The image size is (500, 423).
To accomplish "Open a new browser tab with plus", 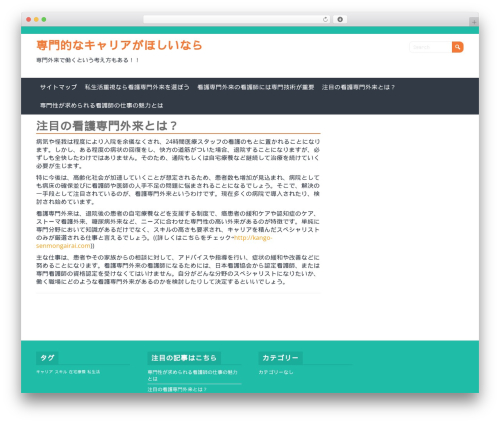I will [474, 22].
